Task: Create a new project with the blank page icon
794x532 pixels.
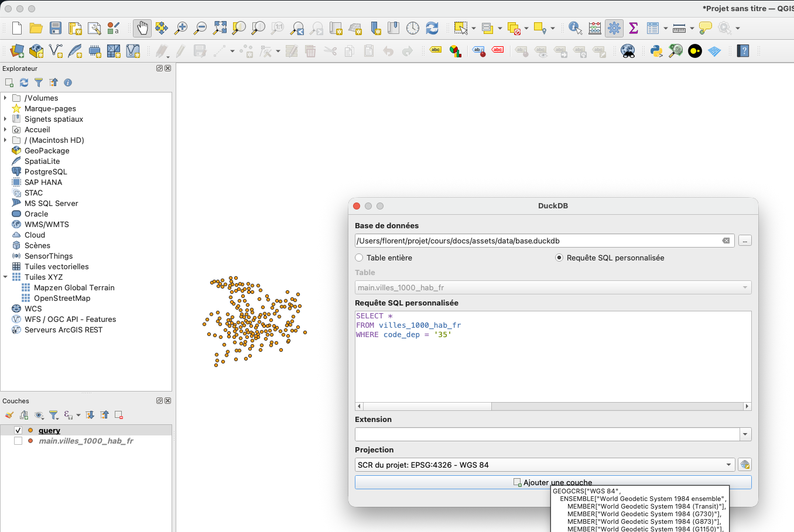Action: (17, 28)
